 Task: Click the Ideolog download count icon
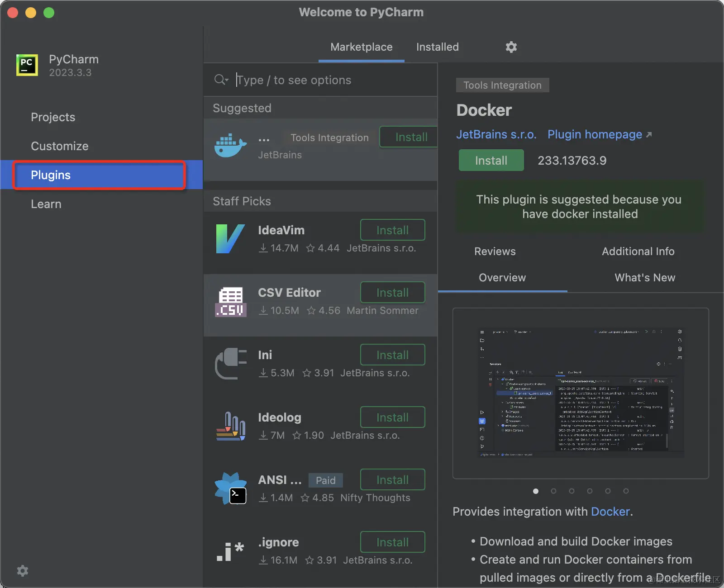pos(263,436)
